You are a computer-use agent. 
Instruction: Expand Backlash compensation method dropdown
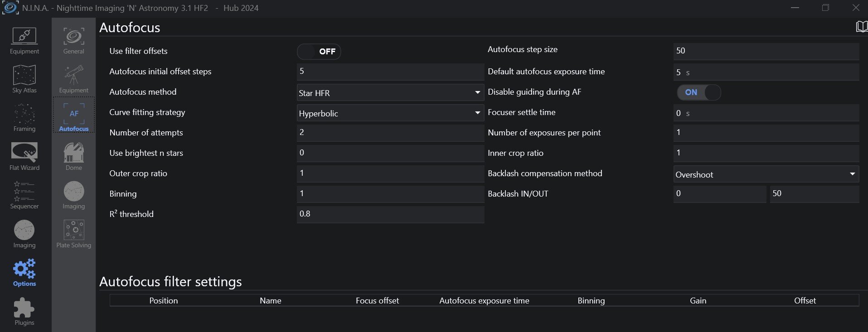point(766,174)
